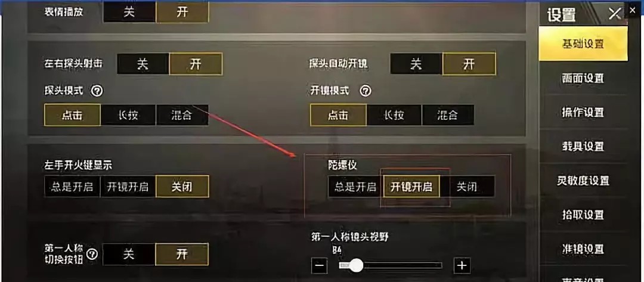Image resolution: width=644 pixels, height=282 pixels.
Task: Set 陀螺仪 to 总是开启
Action: click(355, 187)
